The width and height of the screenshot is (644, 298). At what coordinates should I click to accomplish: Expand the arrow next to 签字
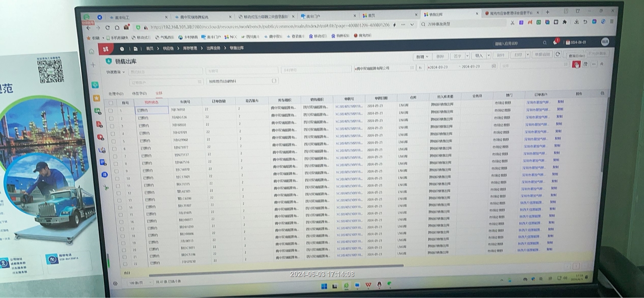(x=467, y=56)
